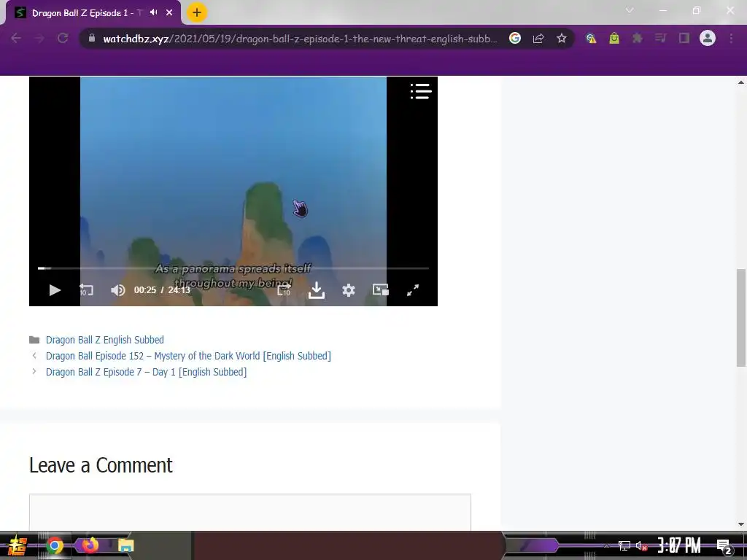Open the notification center icon
Screen dimensions: 747x560
point(724,546)
